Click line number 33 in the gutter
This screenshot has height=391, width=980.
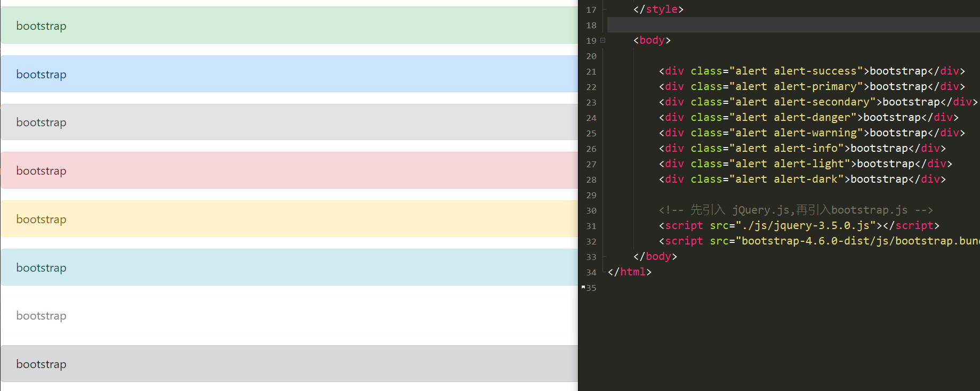tap(591, 257)
